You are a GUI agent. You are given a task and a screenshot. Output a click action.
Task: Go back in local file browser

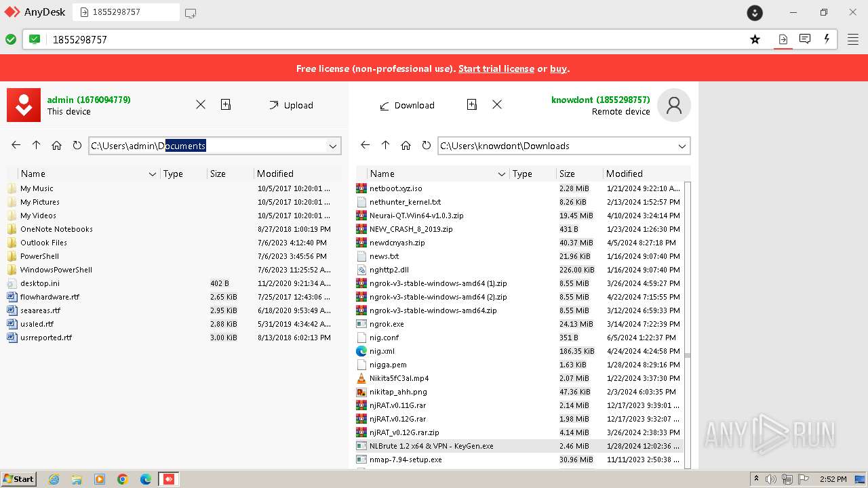(16, 145)
